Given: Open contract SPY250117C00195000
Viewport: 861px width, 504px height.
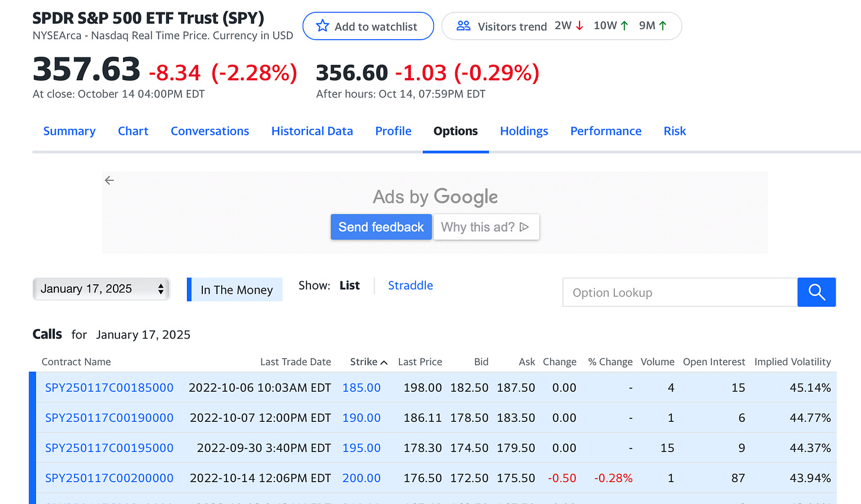Looking at the screenshot, I should pos(109,448).
